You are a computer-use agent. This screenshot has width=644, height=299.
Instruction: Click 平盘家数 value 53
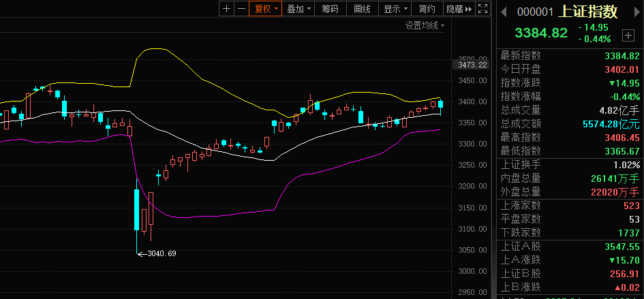click(x=634, y=219)
